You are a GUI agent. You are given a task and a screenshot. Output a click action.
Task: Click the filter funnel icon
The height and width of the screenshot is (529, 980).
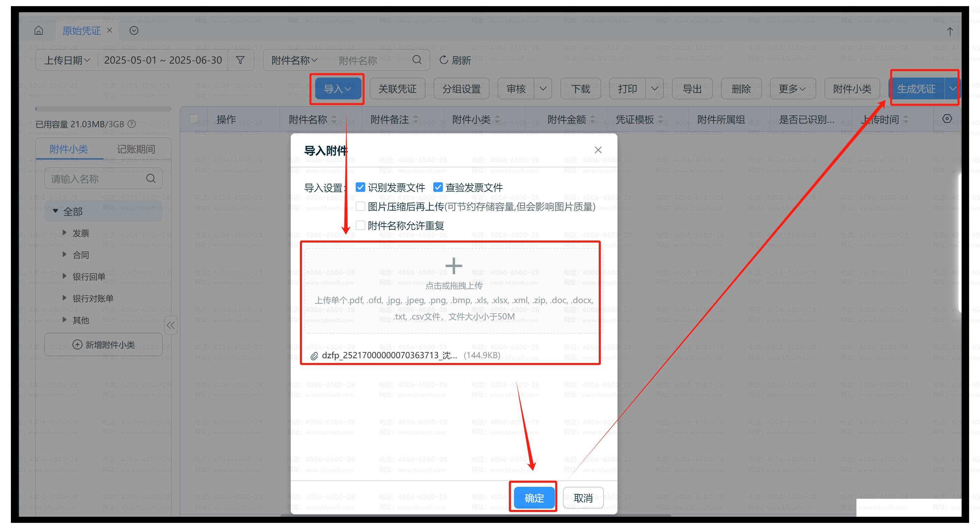[240, 60]
